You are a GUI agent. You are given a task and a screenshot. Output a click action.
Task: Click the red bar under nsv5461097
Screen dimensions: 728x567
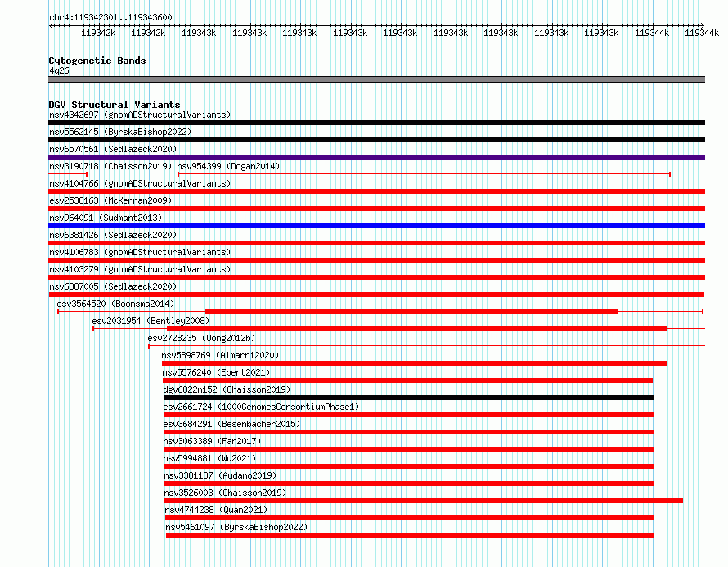[x=410, y=535]
